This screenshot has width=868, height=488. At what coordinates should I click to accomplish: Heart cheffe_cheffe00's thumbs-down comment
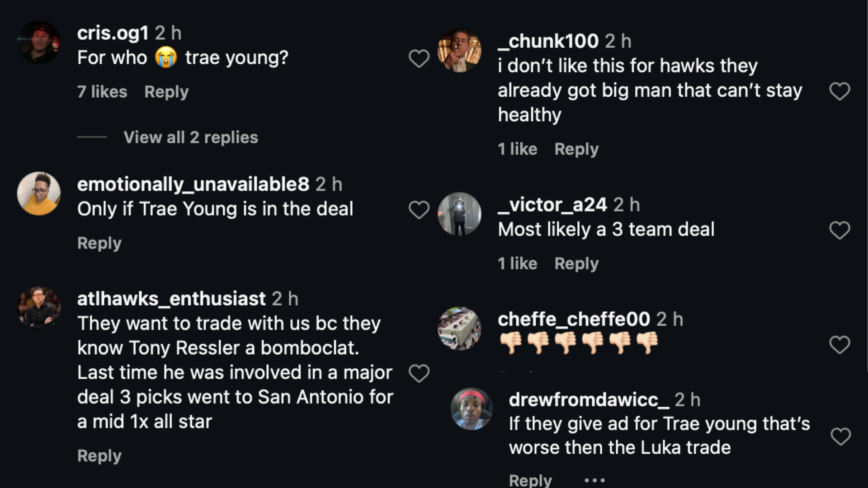tap(840, 345)
